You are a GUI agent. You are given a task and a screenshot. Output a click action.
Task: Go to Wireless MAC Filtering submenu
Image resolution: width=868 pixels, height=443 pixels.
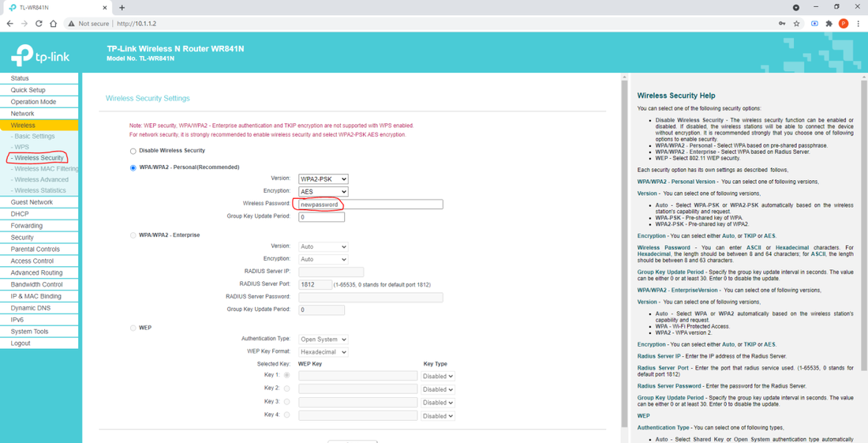[44, 169]
